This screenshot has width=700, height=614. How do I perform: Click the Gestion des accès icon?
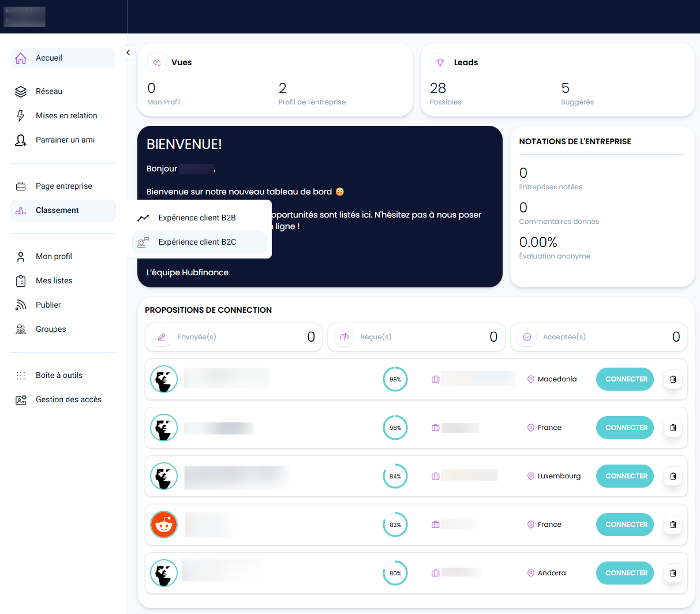(x=21, y=400)
